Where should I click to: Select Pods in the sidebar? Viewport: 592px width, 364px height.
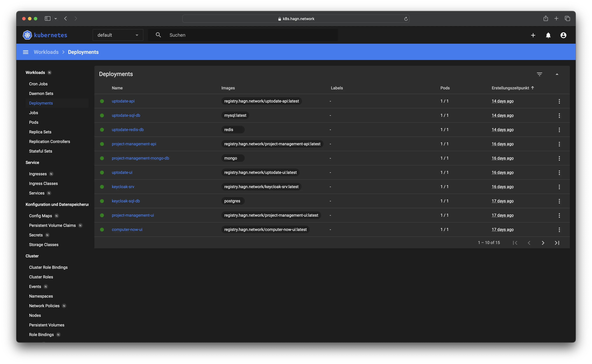[x=34, y=122]
